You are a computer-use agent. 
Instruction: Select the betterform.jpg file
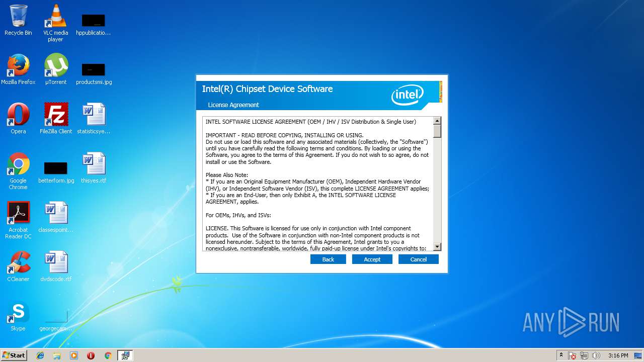pyautogui.click(x=56, y=172)
